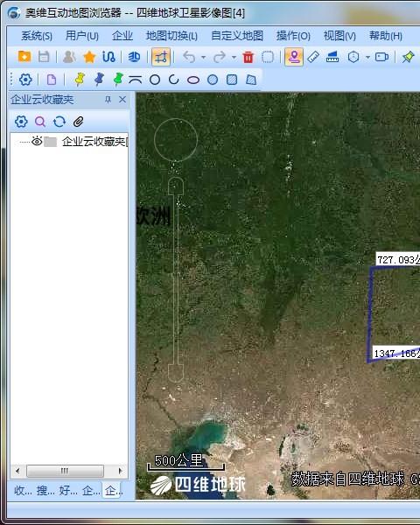The width and height of the screenshot is (420, 525).
Task: Click the undo arrow
Action: pos(189,57)
